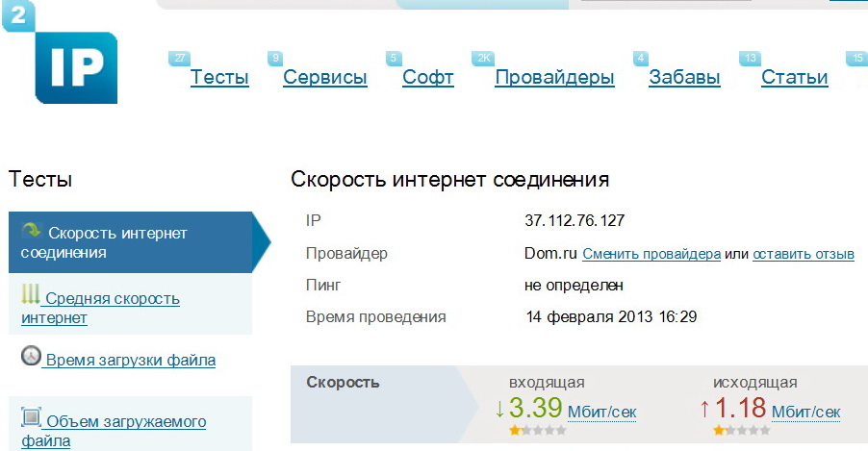Open the Провайдеры navigation section
This screenshot has width=868, height=451.
554,78
